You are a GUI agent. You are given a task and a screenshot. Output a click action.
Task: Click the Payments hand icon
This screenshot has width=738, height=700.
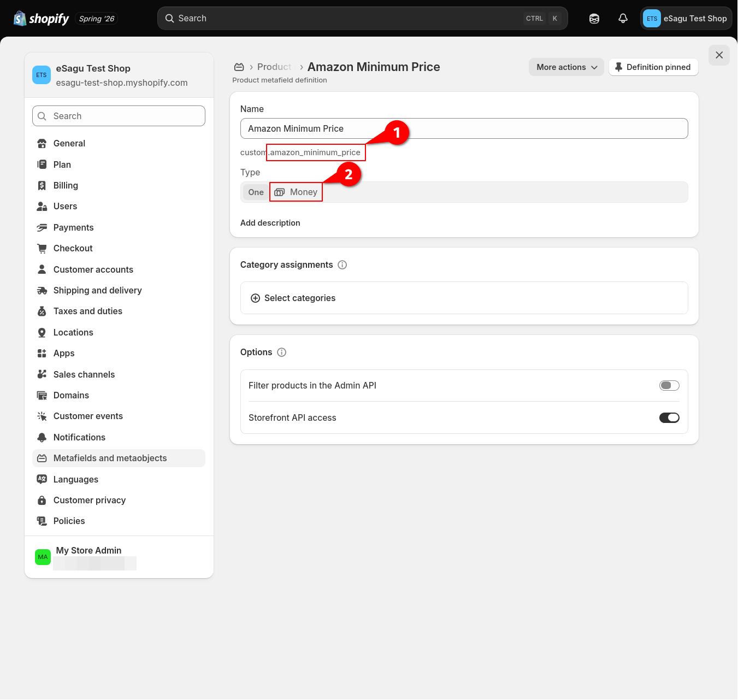42,228
